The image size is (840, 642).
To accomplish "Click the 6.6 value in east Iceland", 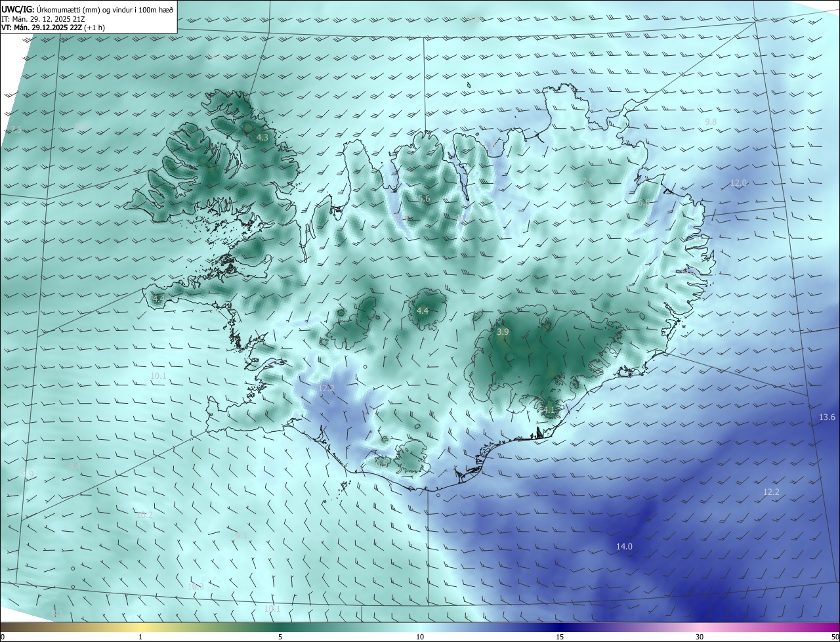I will pyautogui.click(x=644, y=203).
